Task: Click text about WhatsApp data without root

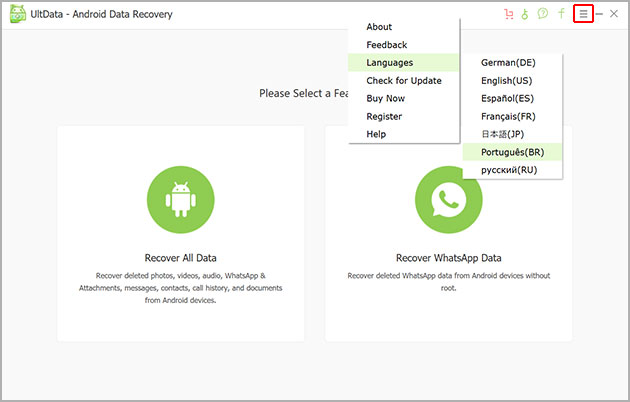Action: [x=448, y=282]
